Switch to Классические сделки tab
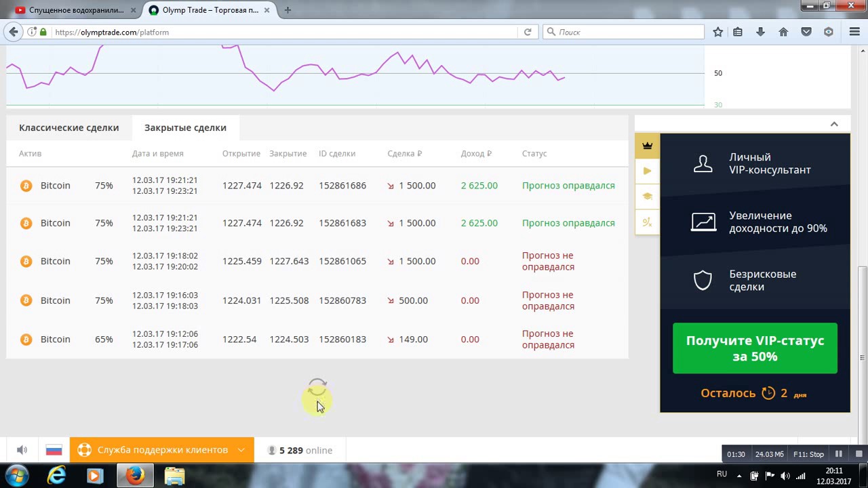The width and height of the screenshot is (868, 488). point(68,127)
